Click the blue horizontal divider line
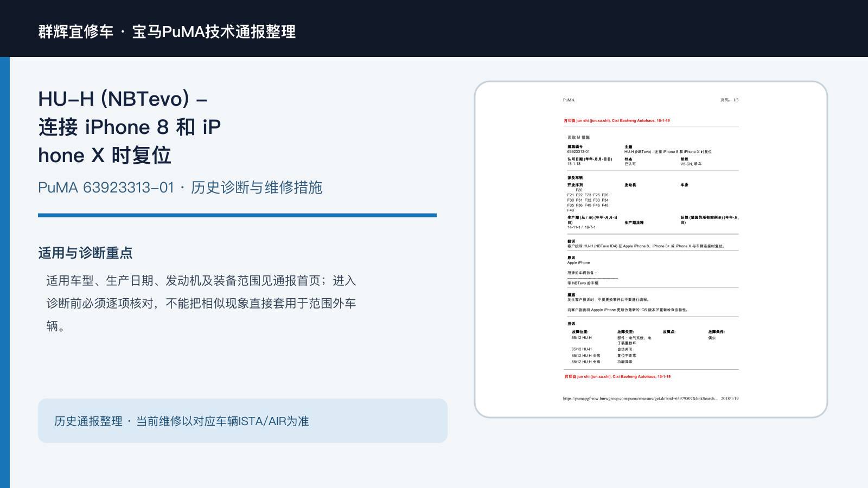Image resolution: width=868 pixels, height=488 pixels. 237,215
